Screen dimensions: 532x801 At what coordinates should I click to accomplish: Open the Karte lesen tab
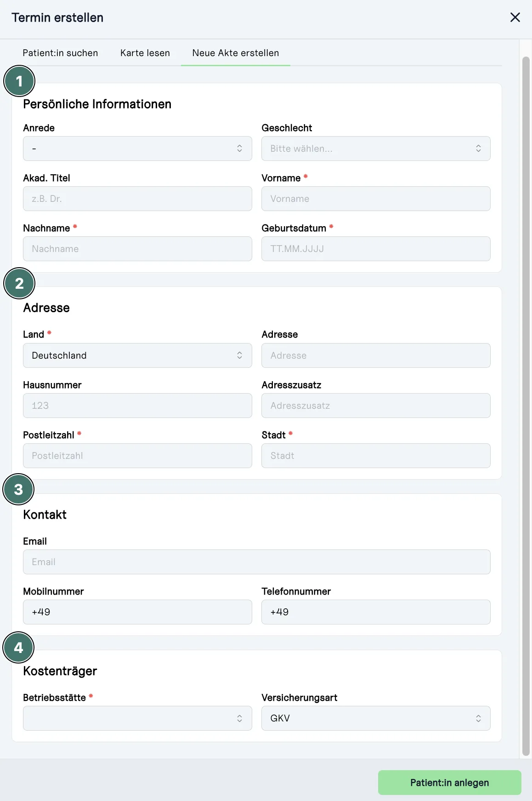[x=145, y=53]
